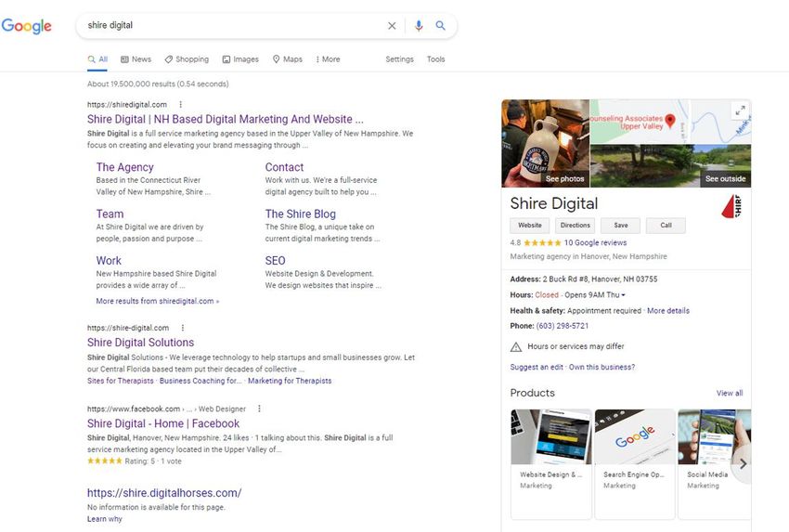789x532 pixels.
Task: Click the Save button
Action: point(621,226)
